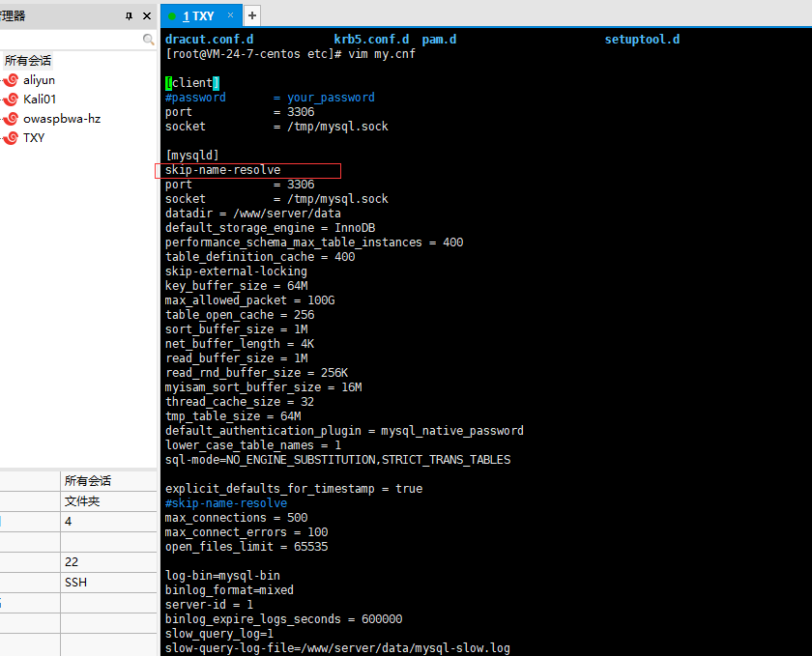Close the session manager panel

coord(147,16)
